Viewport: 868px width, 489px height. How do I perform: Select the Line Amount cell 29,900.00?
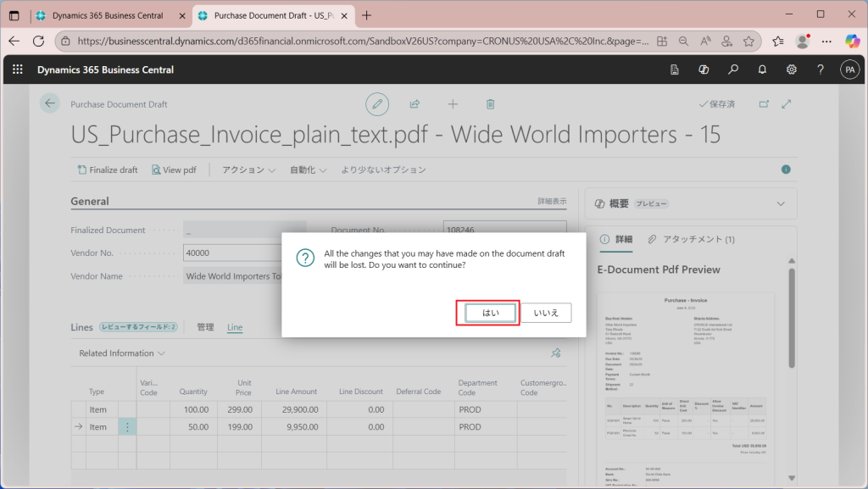294,410
